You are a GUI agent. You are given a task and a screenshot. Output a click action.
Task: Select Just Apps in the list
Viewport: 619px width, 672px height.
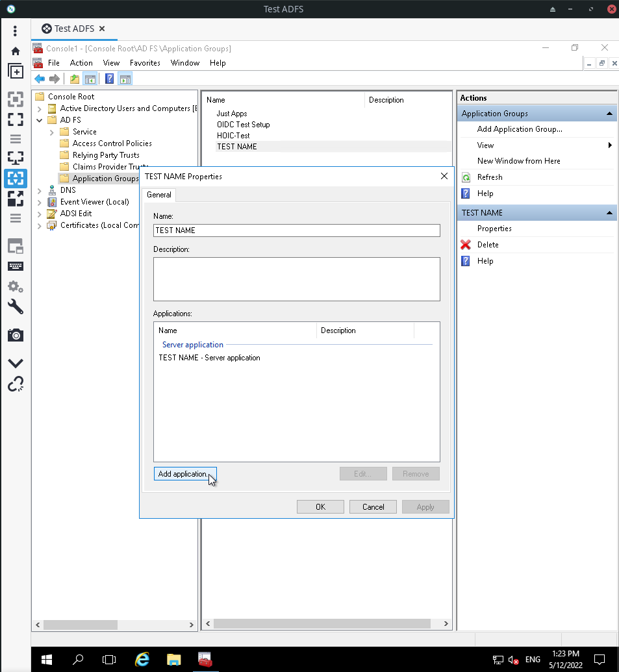tap(231, 114)
